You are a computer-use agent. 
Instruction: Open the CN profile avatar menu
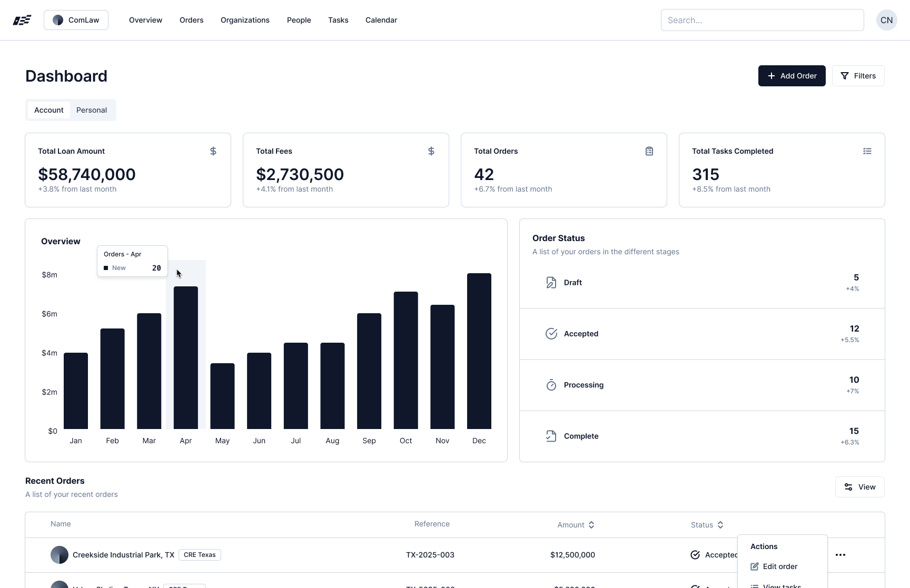pos(886,20)
